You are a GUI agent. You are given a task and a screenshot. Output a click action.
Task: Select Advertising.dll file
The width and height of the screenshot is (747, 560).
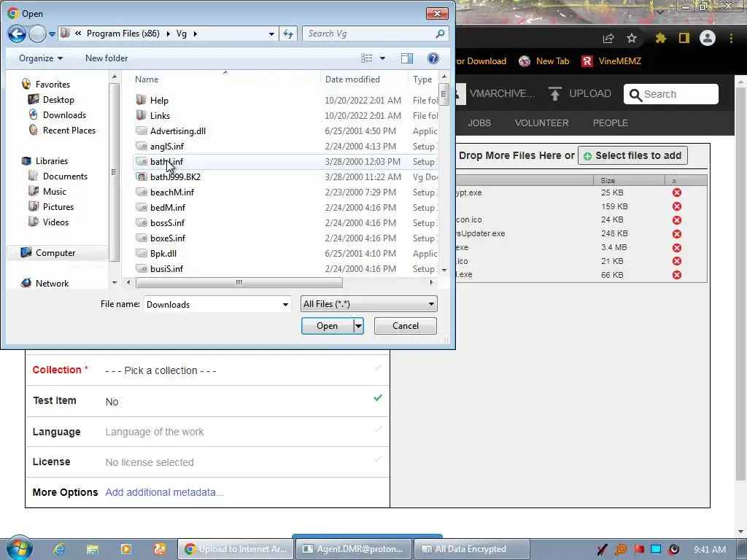[x=178, y=131]
